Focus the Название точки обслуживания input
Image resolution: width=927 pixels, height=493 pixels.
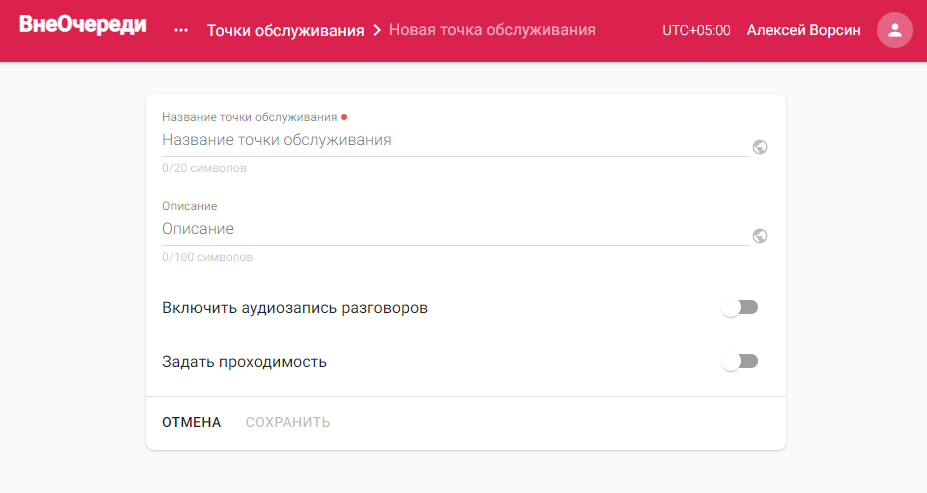point(455,141)
